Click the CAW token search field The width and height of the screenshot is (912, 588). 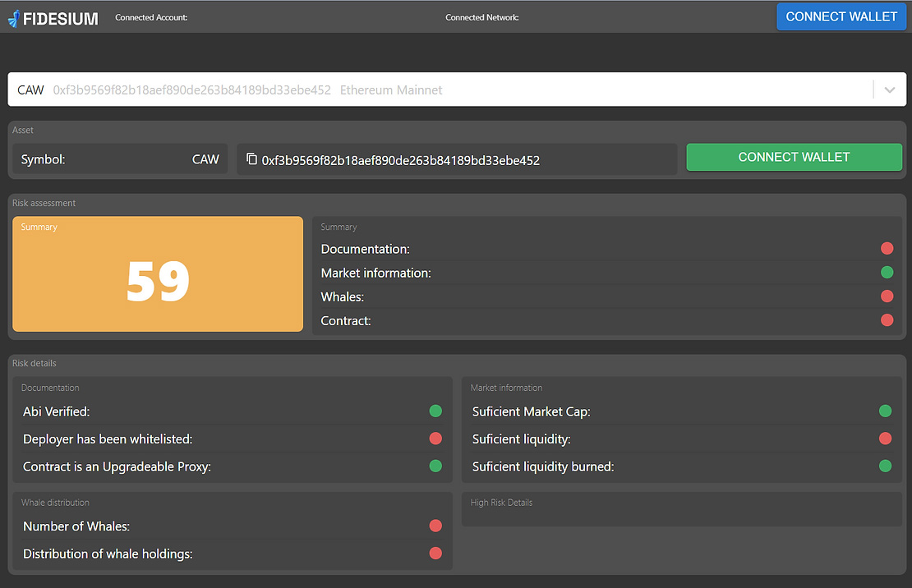pos(457,90)
